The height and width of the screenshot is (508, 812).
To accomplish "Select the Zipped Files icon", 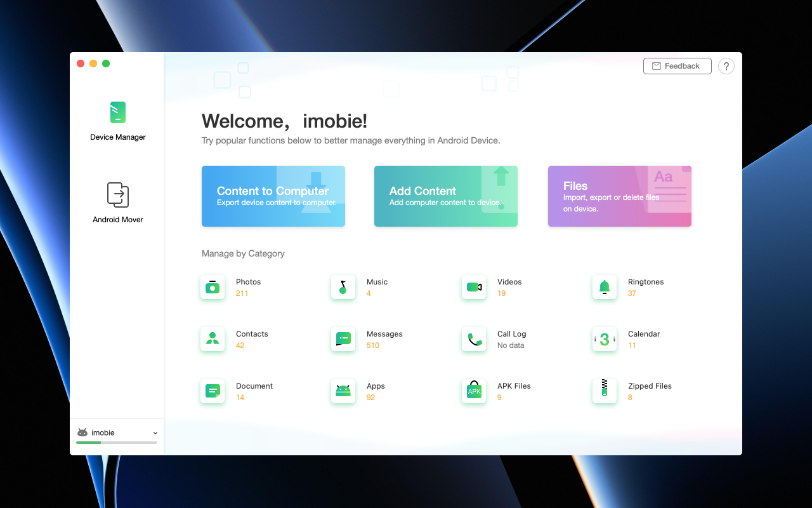I will (605, 392).
